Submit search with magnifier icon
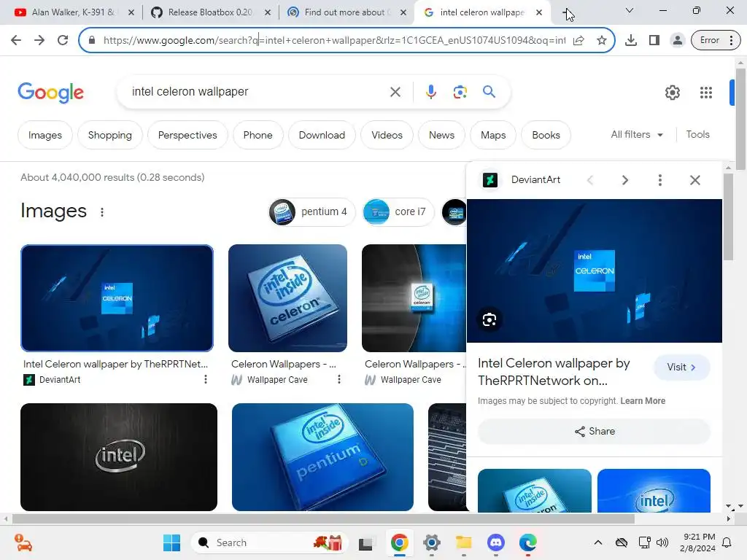Viewport: 747px width, 560px height. (x=489, y=91)
